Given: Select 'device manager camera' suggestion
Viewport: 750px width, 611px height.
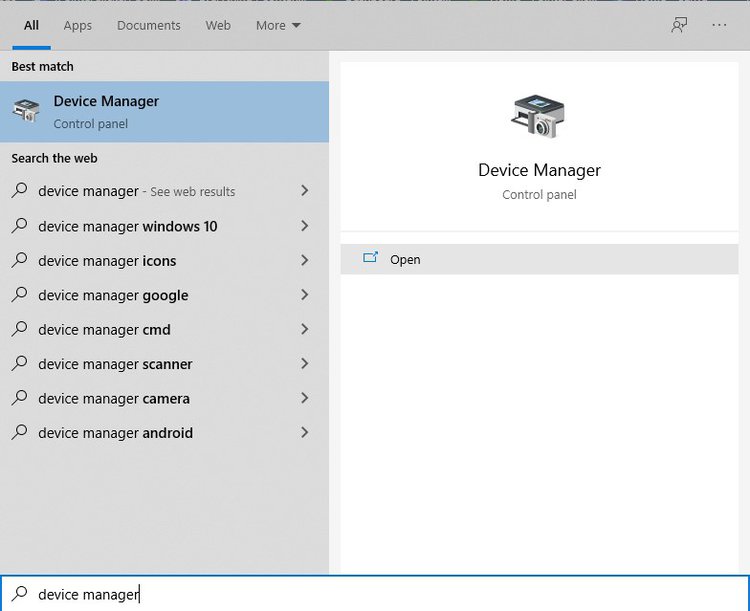Looking at the screenshot, I should point(164,398).
